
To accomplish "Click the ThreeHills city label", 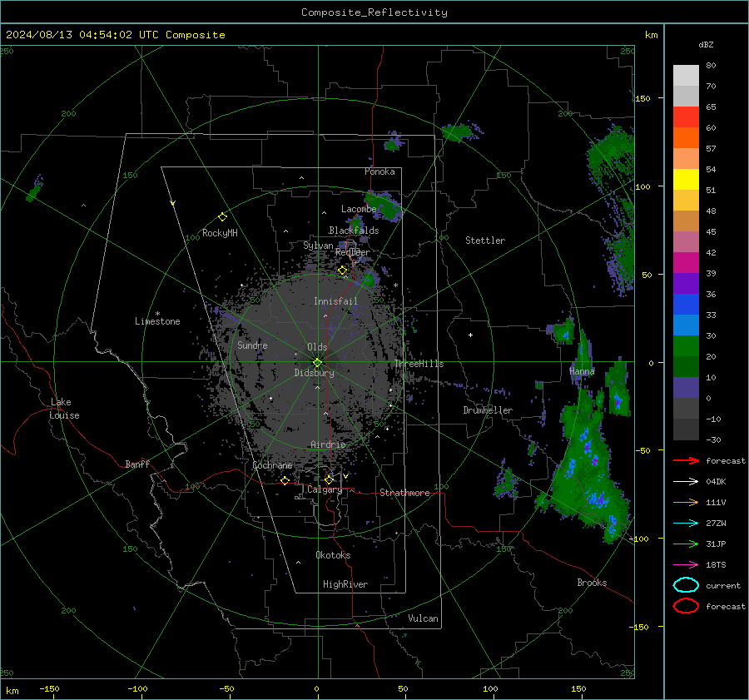I will [419, 364].
